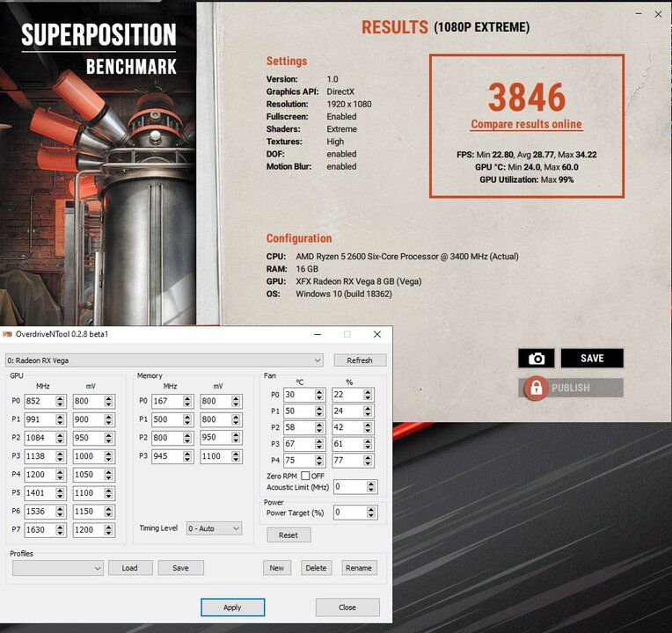672x633 pixels.
Task: Close the OverdriveNTool window with the title bar X
Action: pos(377,334)
